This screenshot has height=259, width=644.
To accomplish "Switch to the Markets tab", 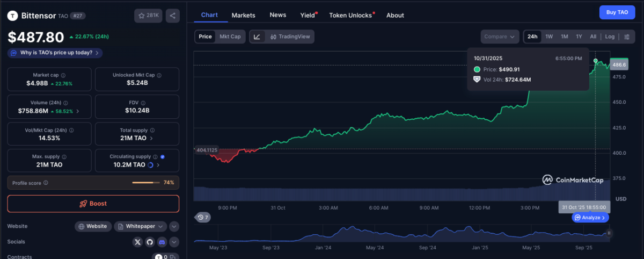I will click(x=243, y=15).
